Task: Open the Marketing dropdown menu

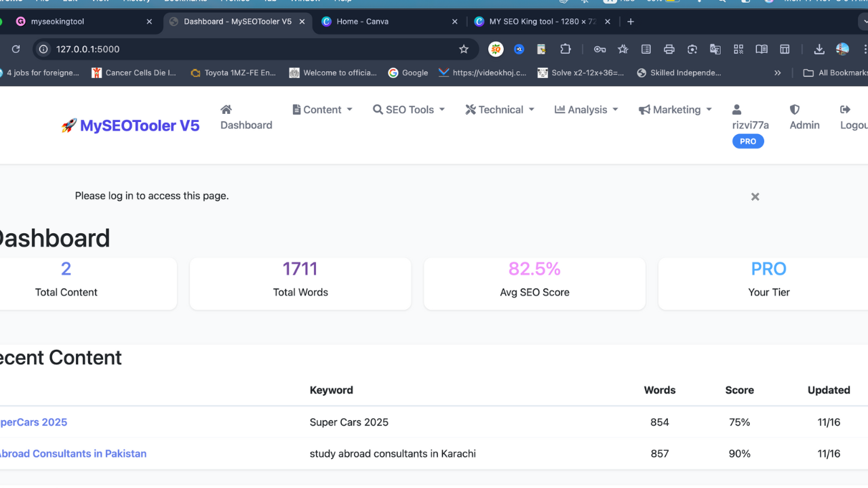Action: pos(709,109)
